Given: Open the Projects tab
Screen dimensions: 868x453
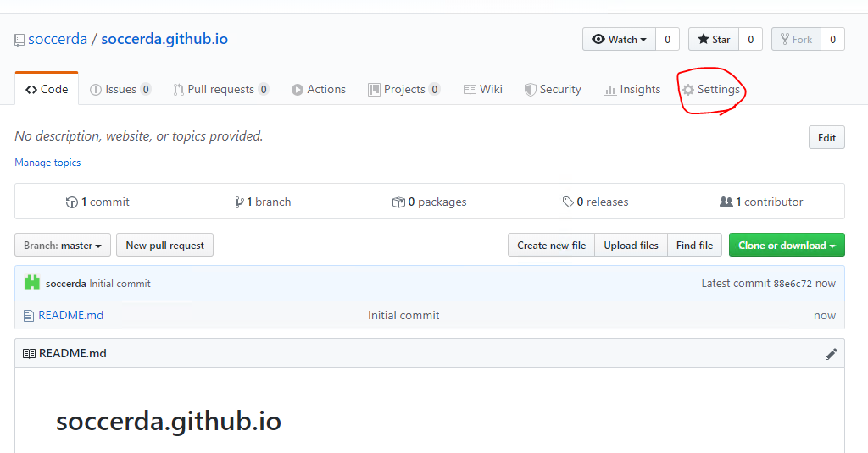Looking at the screenshot, I should click(x=404, y=89).
